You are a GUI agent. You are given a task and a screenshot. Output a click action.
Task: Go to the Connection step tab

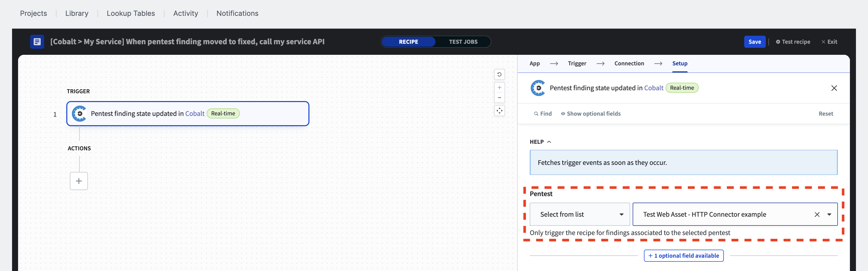(x=629, y=63)
